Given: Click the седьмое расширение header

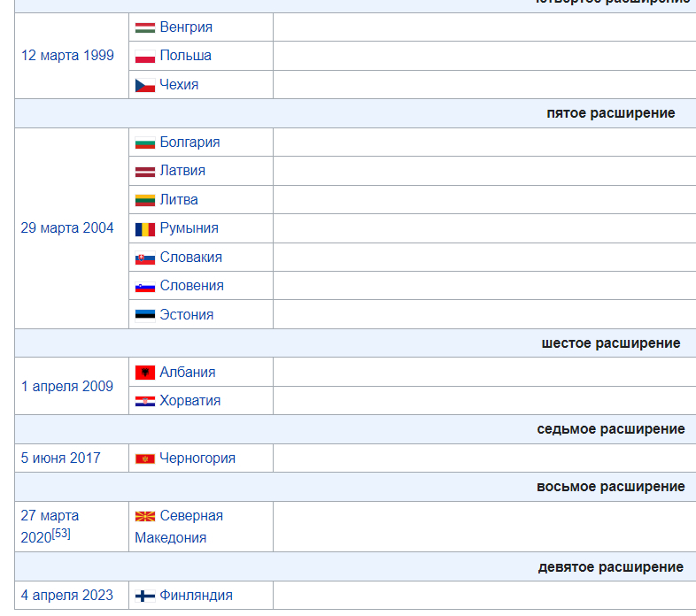Looking at the screenshot, I should click(611, 429).
